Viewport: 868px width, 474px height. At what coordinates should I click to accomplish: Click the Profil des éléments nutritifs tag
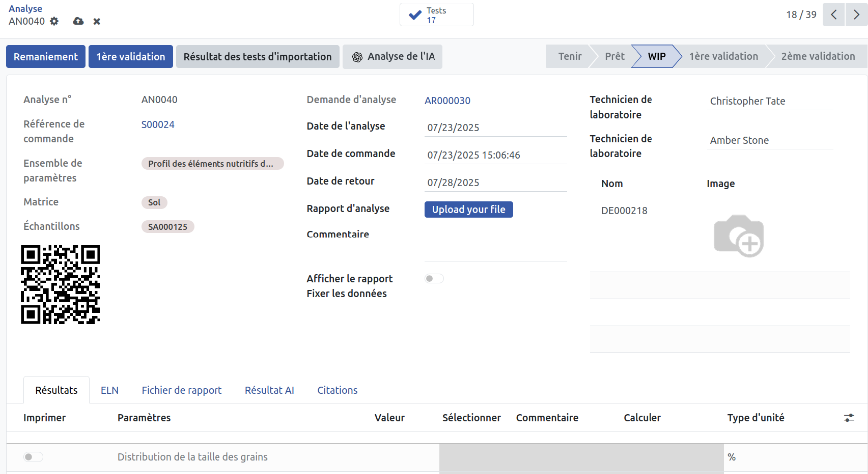point(213,163)
